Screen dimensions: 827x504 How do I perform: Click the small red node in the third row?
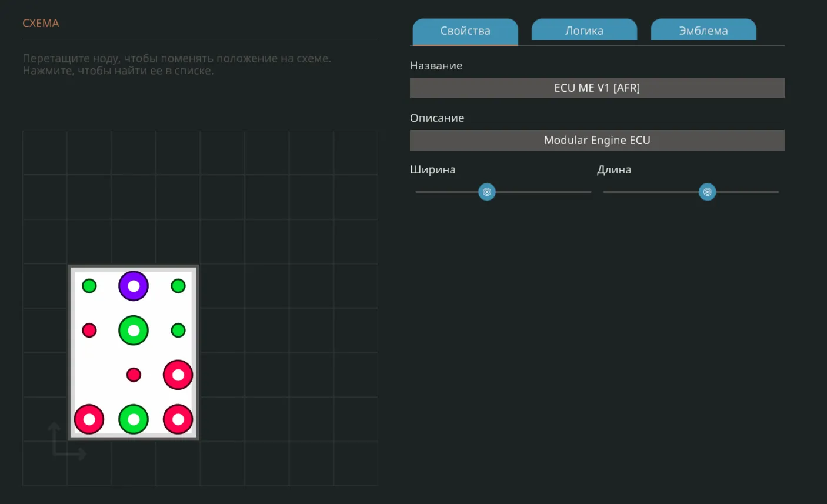click(x=134, y=375)
